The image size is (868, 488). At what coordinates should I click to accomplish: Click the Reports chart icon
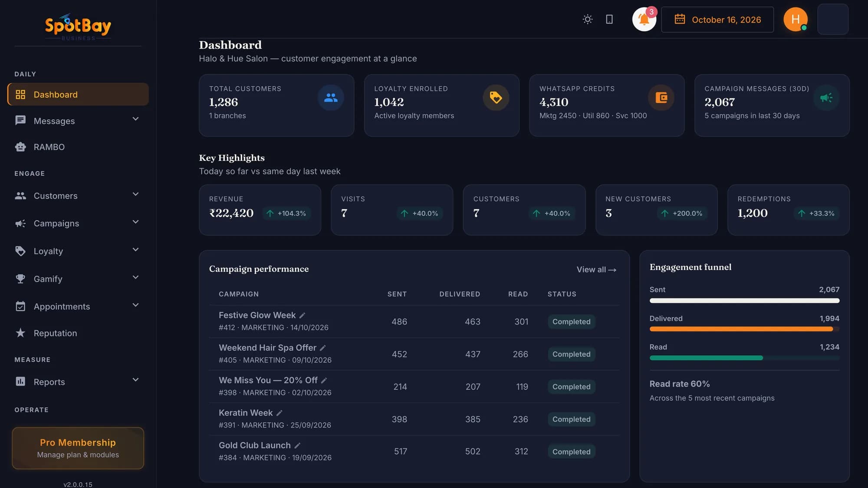20,381
